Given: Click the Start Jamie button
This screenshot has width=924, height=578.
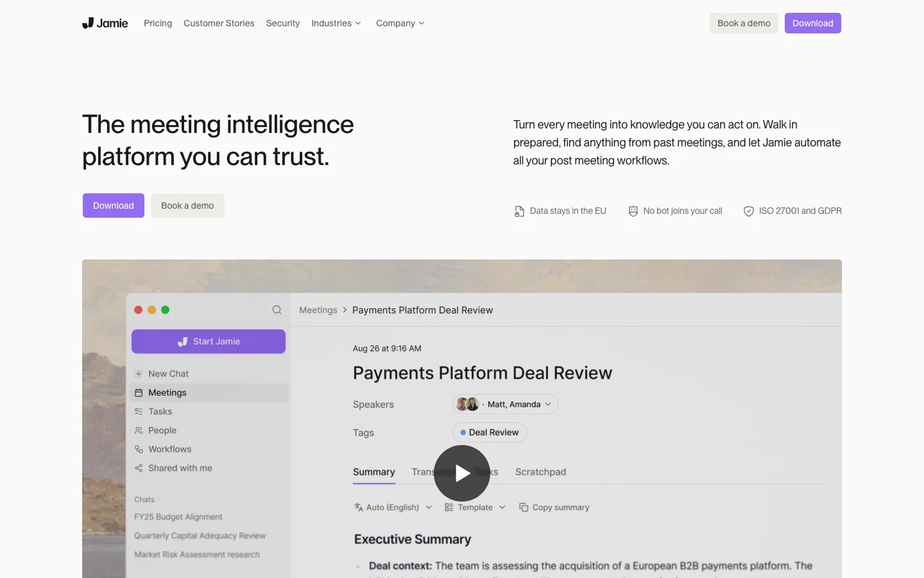Looking at the screenshot, I should pyautogui.click(x=209, y=342).
